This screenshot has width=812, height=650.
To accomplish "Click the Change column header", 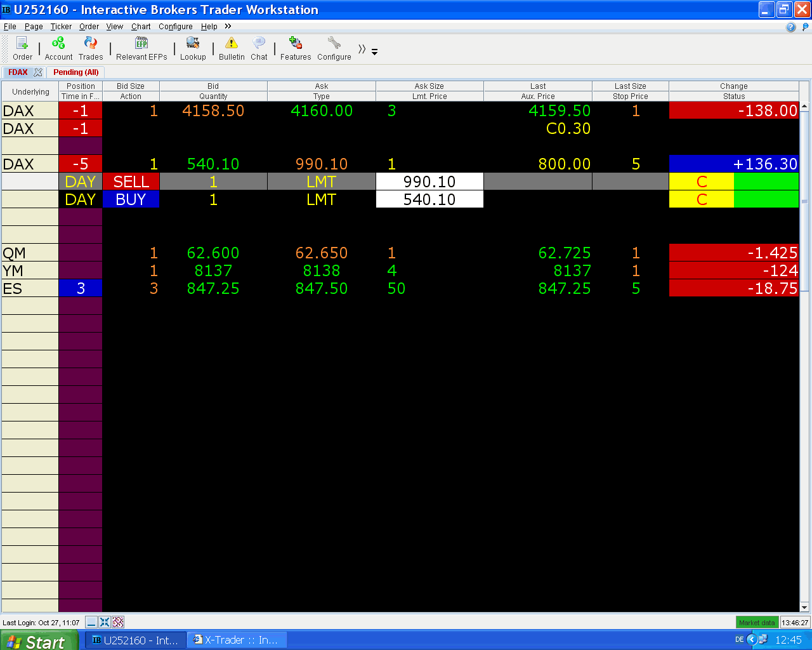I will 734,86.
